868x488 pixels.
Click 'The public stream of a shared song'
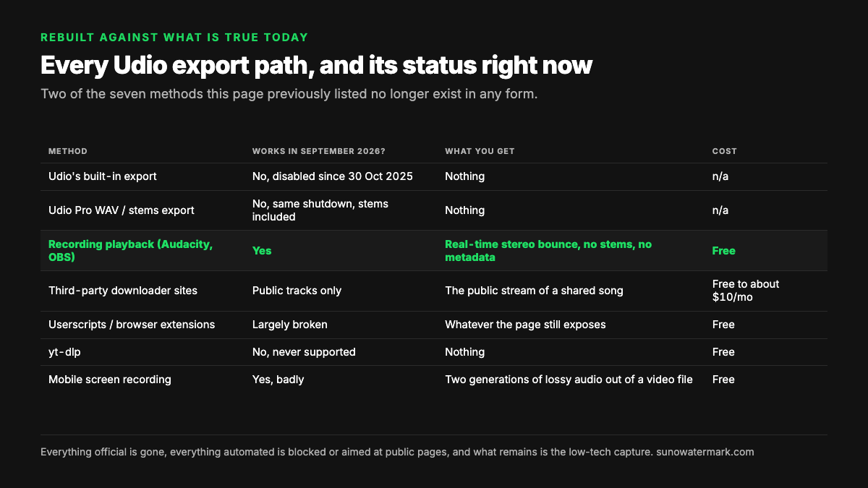534,291
